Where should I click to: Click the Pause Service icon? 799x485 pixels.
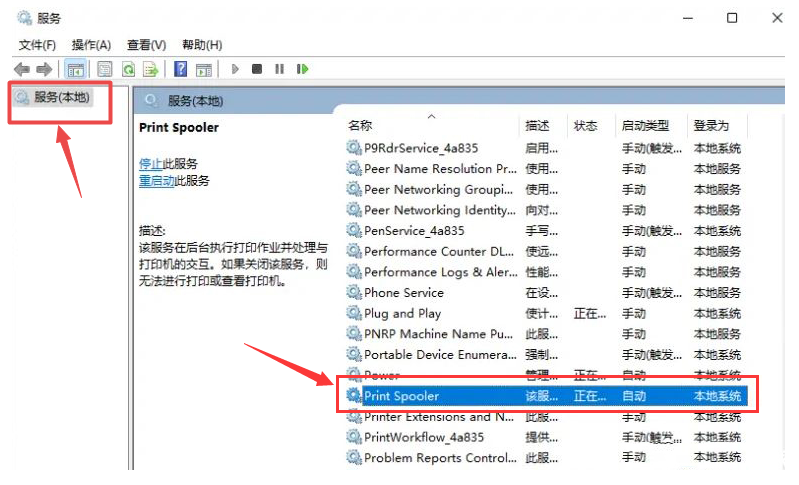click(279, 69)
